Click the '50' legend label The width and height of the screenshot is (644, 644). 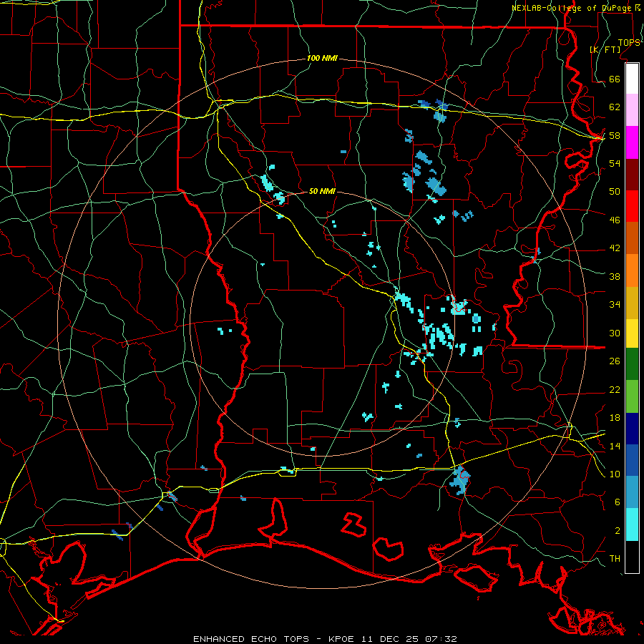615,192
